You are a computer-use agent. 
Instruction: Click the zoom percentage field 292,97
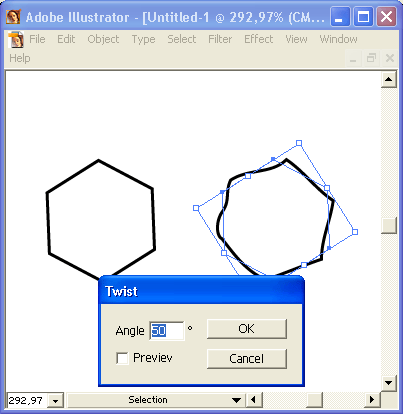pyautogui.click(x=27, y=400)
